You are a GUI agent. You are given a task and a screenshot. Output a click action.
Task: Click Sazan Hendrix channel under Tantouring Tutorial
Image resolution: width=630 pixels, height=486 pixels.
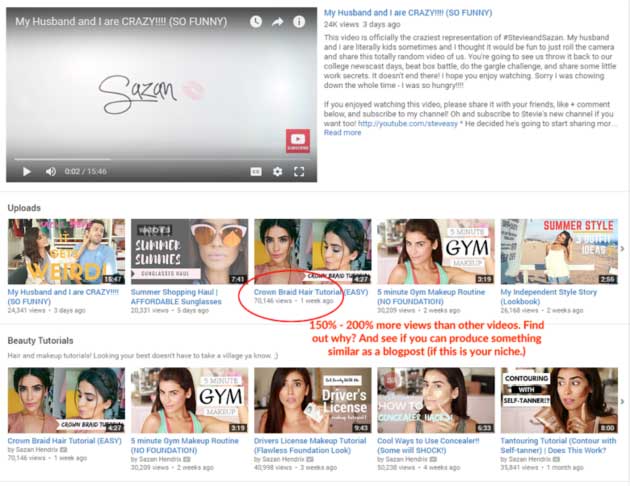529,459
